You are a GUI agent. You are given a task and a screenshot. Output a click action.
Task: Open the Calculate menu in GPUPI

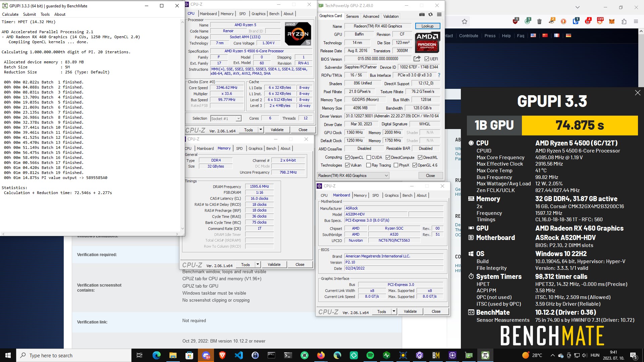pyautogui.click(x=10, y=14)
